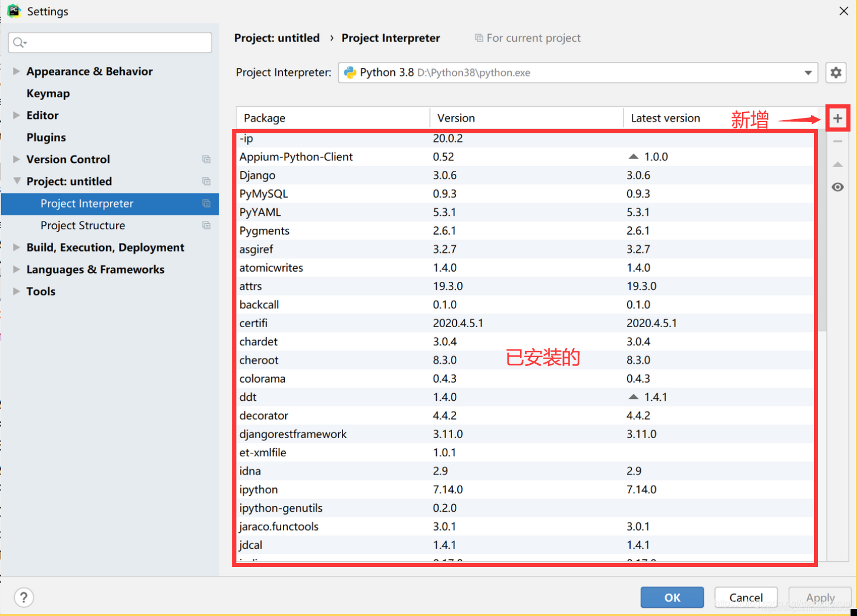Select the atomicwrites package row
The height and width of the screenshot is (616, 857).
click(526, 268)
